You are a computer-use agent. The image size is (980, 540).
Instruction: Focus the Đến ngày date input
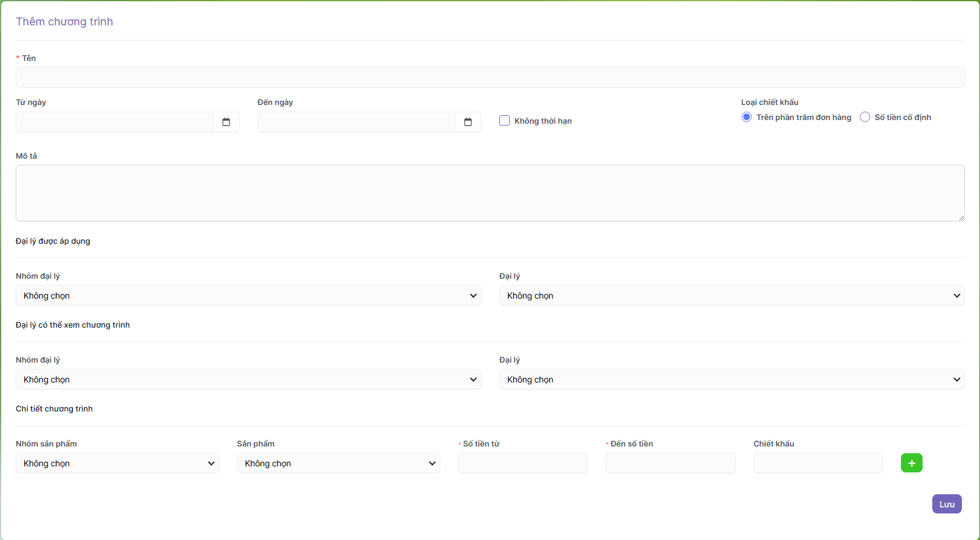pos(356,122)
